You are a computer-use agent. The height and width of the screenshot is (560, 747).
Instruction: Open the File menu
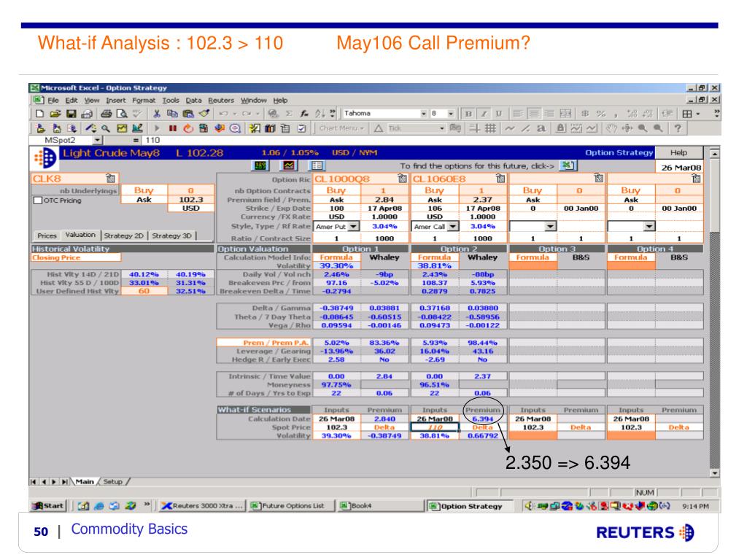[x=53, y=101]
